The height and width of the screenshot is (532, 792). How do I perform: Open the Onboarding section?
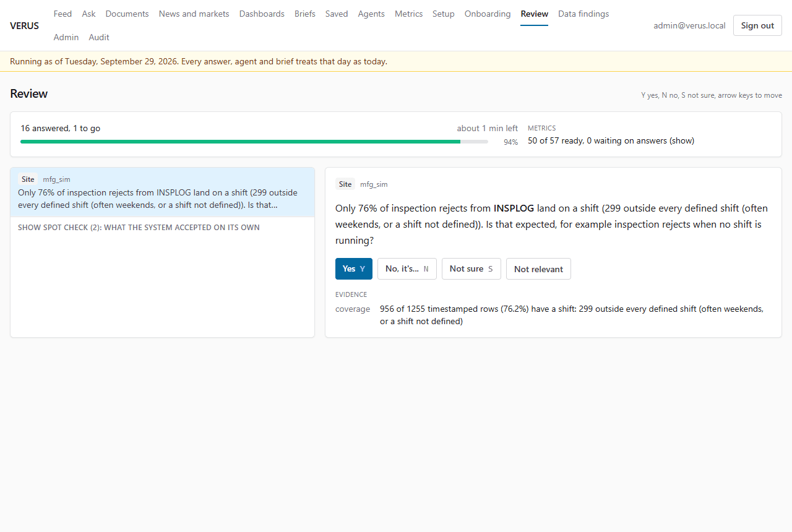click(x=488, y=14)
